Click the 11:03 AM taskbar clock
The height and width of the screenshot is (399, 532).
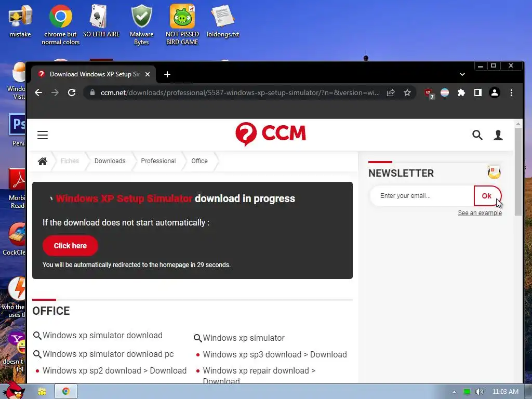click(x=505, y=392)
